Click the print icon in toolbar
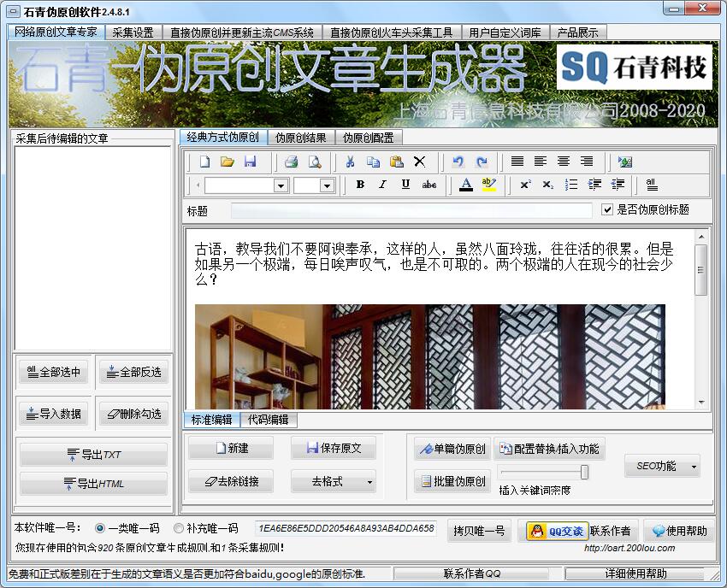Image resolution: width=727 pixels, height=588 pixels. click(291, 162)
